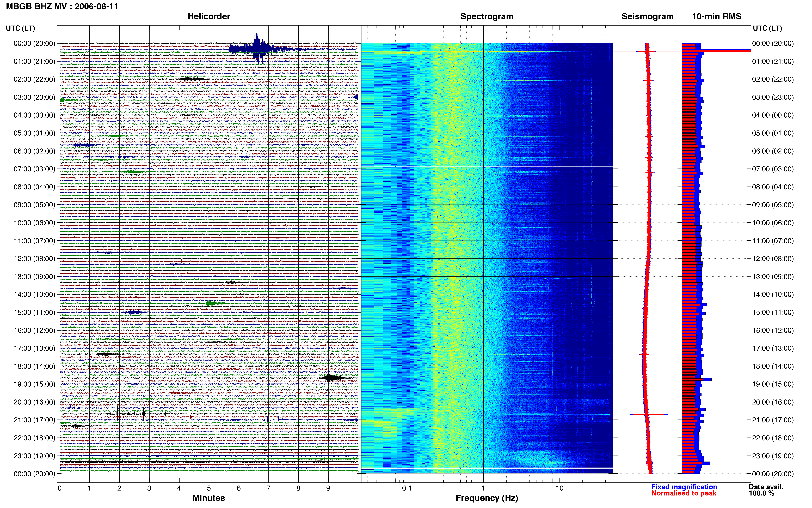Click left time label '22:00 (18:00)'
The width and height of the screenshot is (812, 508).
pyautogui.click(x=35, y=438)
